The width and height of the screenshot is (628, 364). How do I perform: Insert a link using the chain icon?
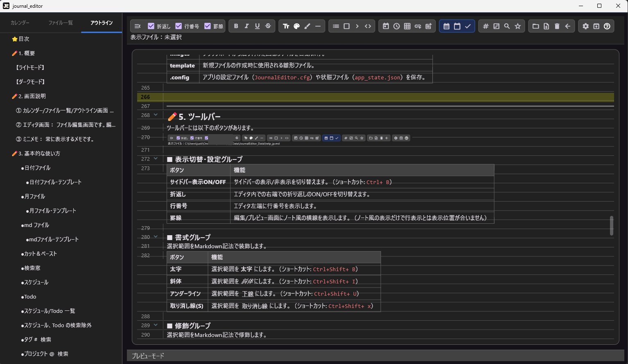tap(418, 26)
